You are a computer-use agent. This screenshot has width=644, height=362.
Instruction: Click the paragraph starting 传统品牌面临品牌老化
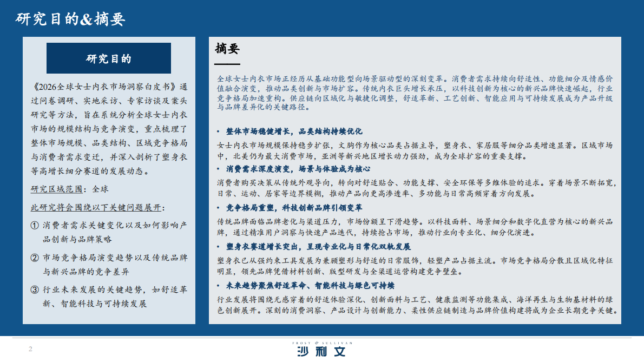click(415, 227)
